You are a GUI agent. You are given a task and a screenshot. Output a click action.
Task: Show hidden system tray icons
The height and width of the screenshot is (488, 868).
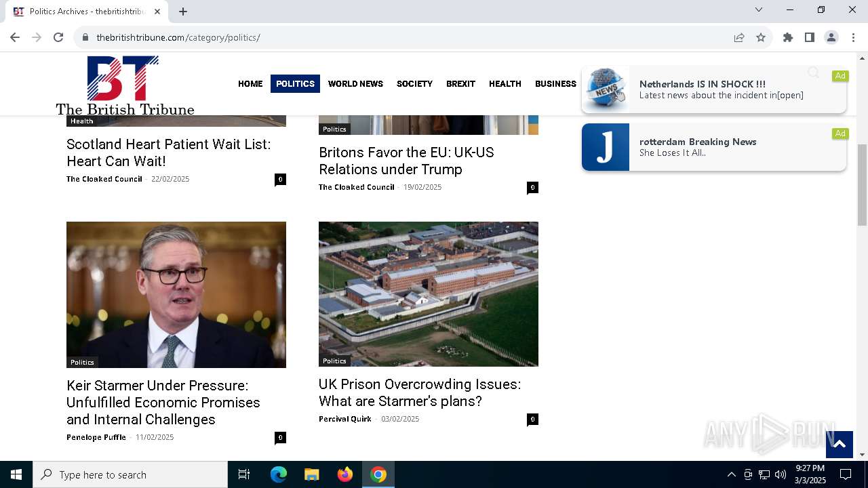point(731,474)
